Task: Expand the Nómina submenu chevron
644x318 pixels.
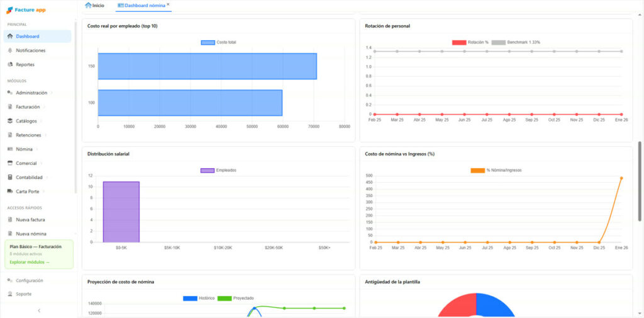Action: tap(36, 149)
